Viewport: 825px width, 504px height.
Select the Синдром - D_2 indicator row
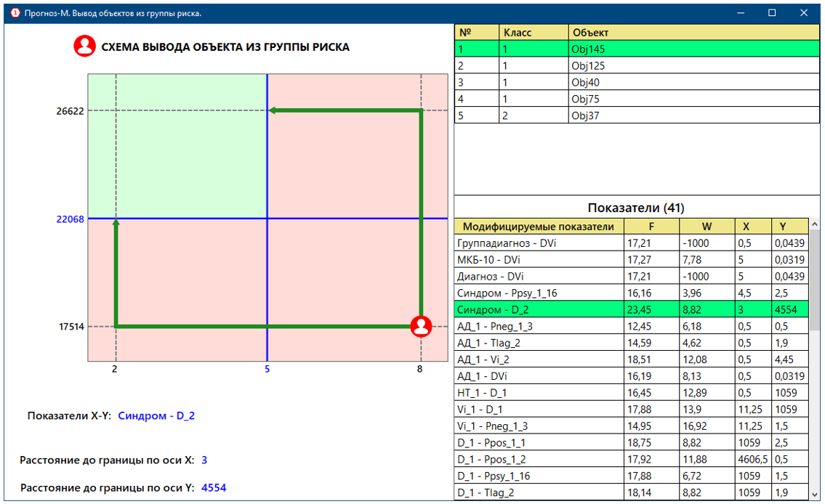pyautogui.click(x=539, y=310)
